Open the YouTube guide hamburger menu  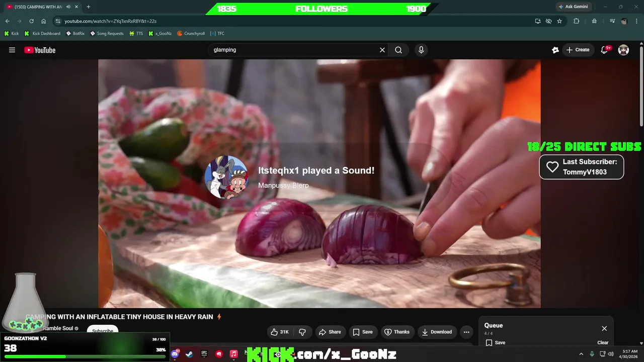pos(12,50)
